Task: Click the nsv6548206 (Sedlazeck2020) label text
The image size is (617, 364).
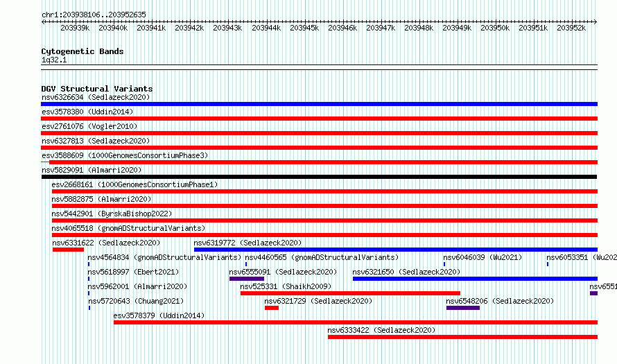Action: point(500,301)
